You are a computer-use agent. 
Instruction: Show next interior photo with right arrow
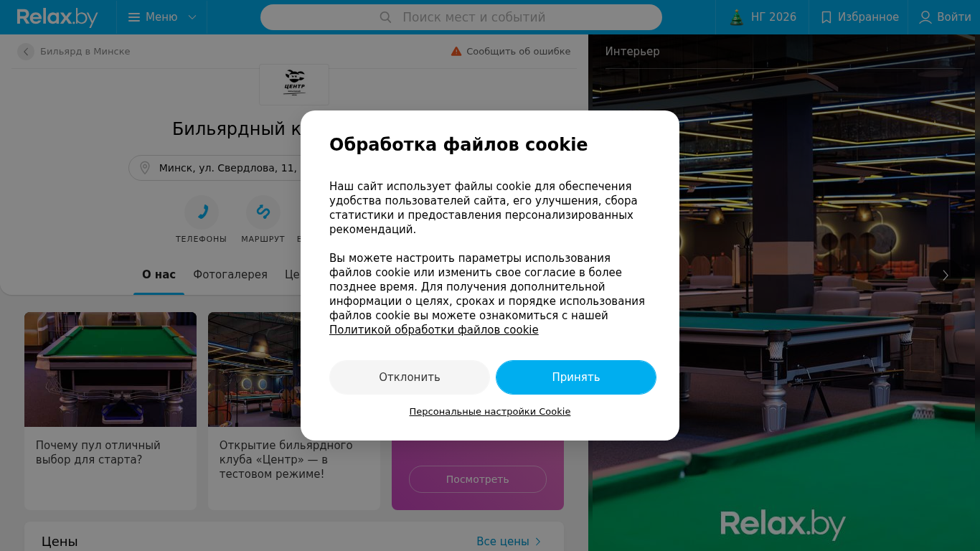(x=946, y=275)
